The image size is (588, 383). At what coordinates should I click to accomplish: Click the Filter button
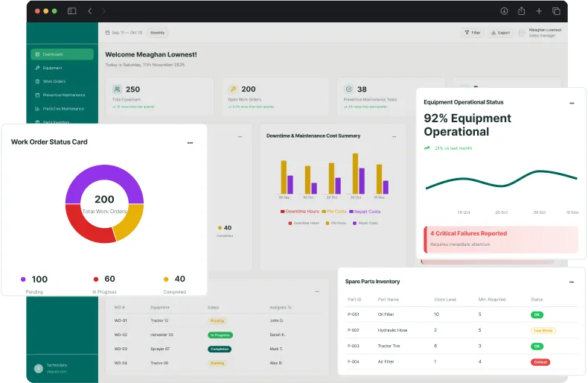[x=472, y=33]
